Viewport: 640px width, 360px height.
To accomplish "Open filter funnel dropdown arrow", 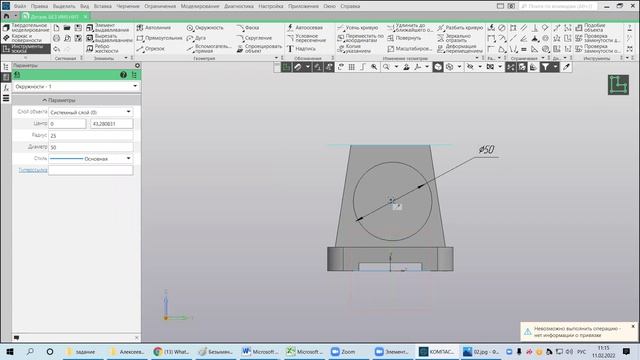I will pos(556,67).
